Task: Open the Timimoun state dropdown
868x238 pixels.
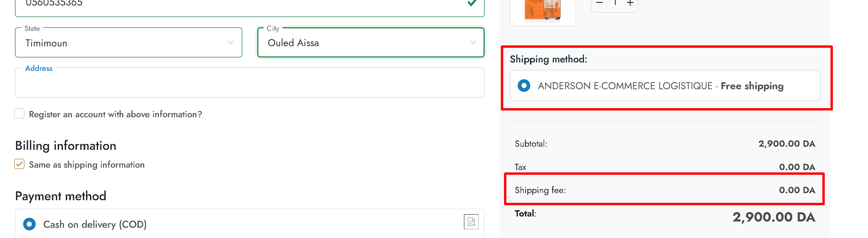Action: (128, 43)
